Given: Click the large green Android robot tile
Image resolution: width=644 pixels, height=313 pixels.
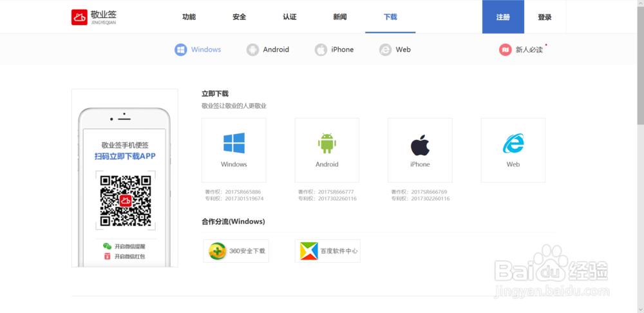Looking at the screenshot, I should point(327,143).
